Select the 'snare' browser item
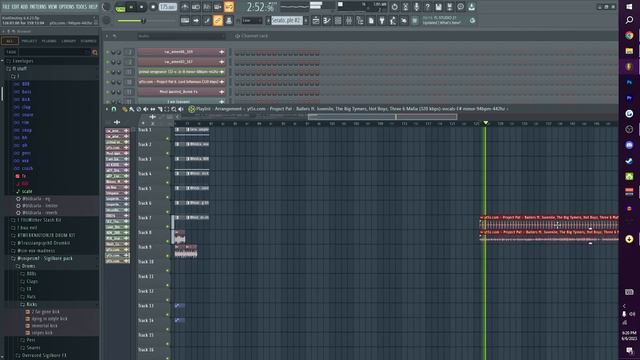The width and height of the screenshot is (640, 360). [x=27, y=115]
